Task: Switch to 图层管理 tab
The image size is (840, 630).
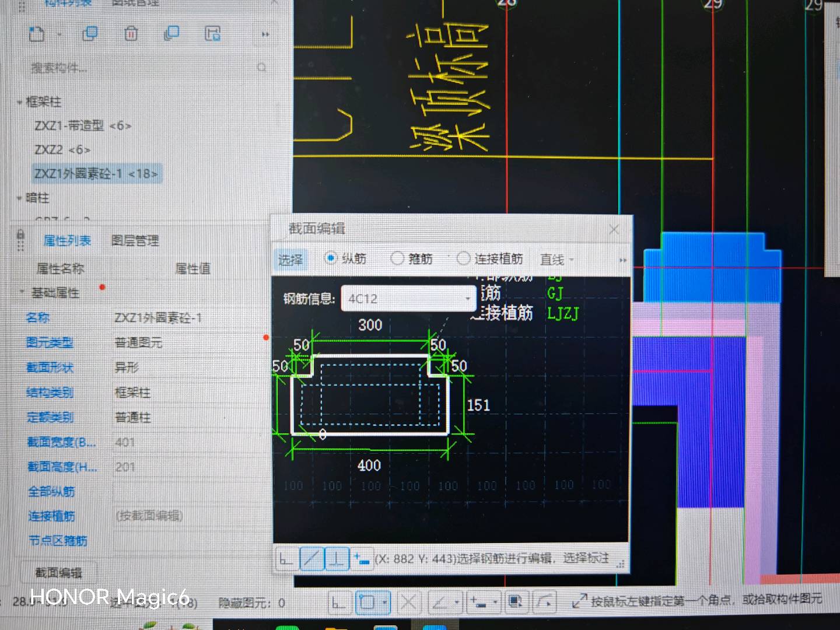Action: pyautogui.click(x=135, y=240)
